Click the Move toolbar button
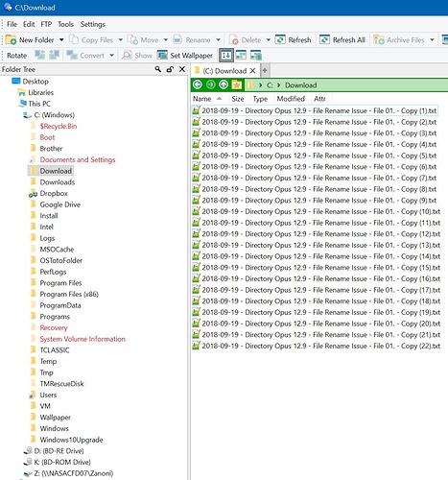Viewport: 448px width, 480px height. 143,40
